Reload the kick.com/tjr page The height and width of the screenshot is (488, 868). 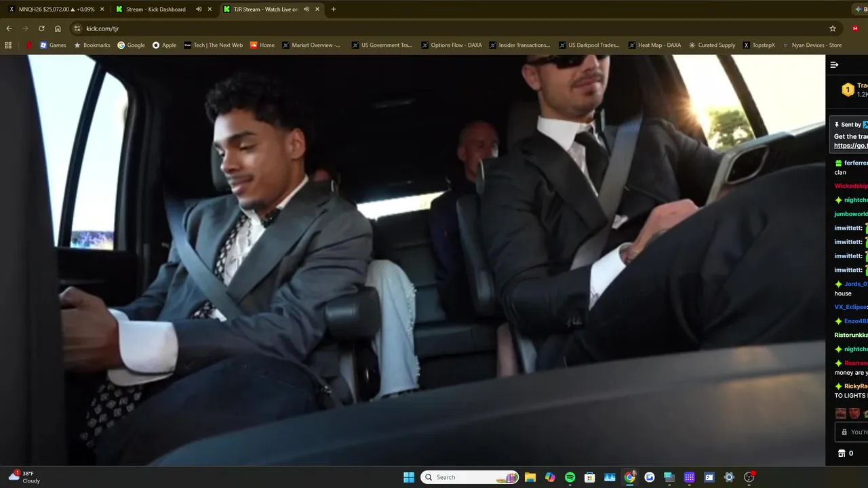click(41, 28)
